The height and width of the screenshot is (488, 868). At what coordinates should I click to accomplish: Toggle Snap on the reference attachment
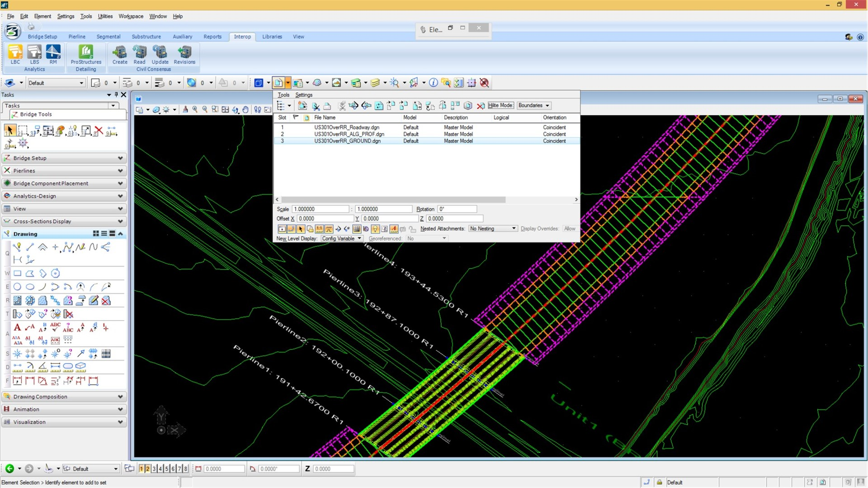pyautogui.click(x=292, y=229)
